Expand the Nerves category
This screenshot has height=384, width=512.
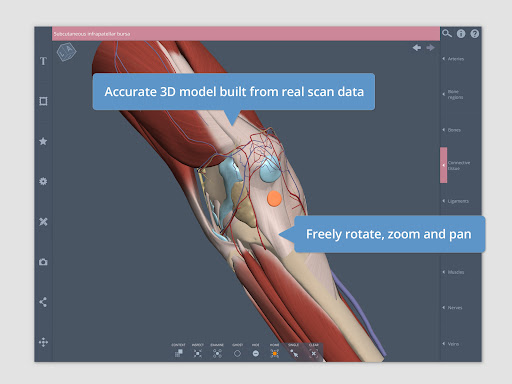click(453, 308)
